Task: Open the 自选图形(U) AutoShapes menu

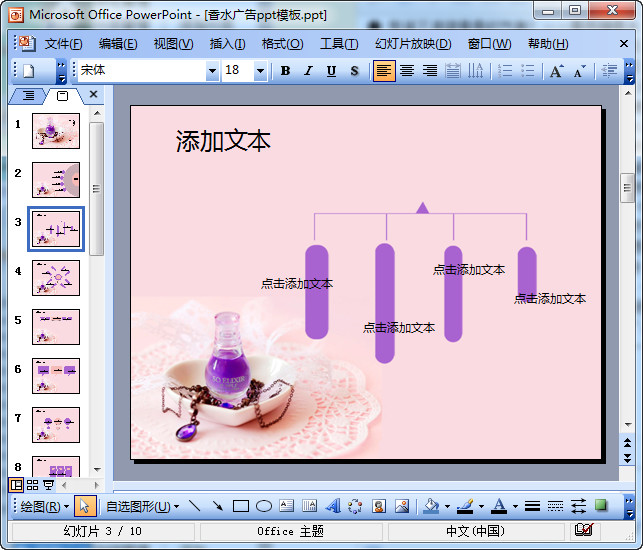Action: tap(142, 507)
